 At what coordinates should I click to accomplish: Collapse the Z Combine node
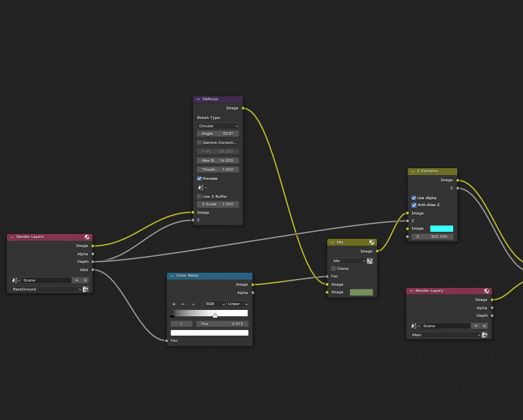click(x=412, y=171)
